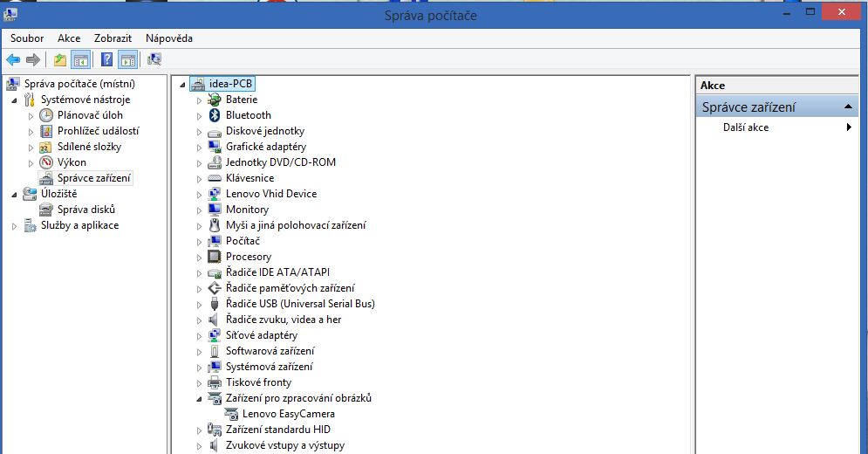Expand the Počítač node
Viewport: 868px width, 454px height.
click(199, 242)
